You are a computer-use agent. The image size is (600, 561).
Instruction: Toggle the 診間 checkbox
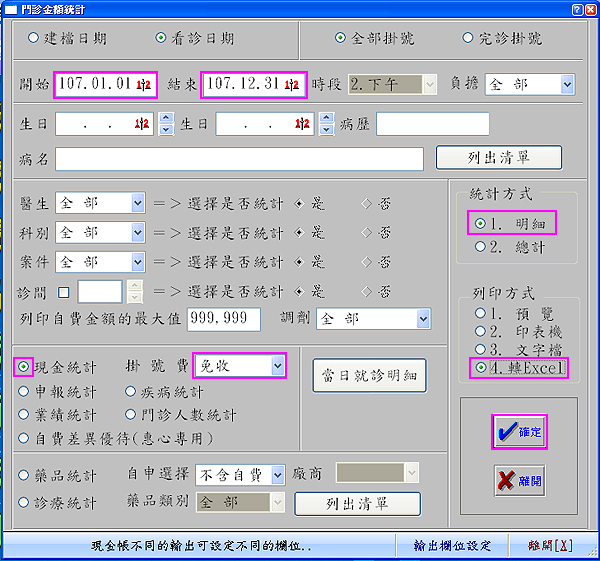point(64,292)
